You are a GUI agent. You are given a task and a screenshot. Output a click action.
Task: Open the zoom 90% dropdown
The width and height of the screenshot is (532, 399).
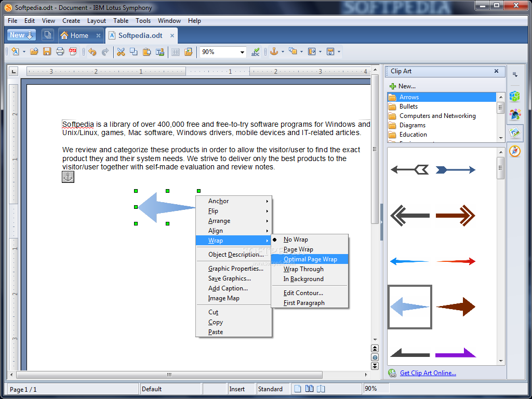242,52
